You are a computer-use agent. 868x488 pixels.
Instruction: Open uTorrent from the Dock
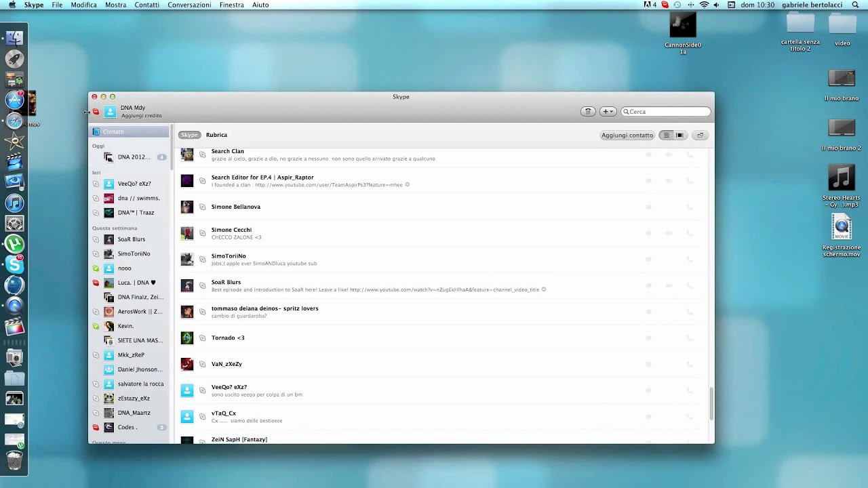point(14,243)
